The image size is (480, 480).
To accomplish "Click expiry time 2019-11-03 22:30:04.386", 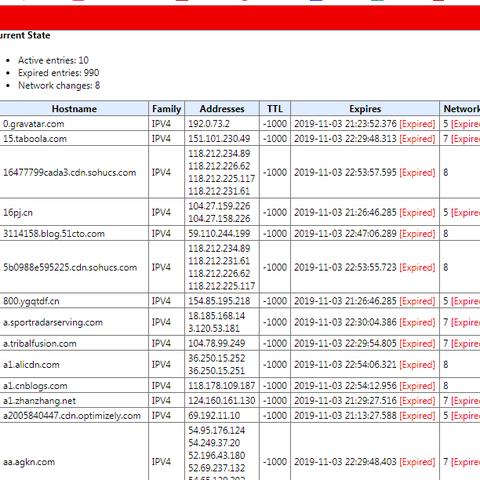I will coord(345,322).
